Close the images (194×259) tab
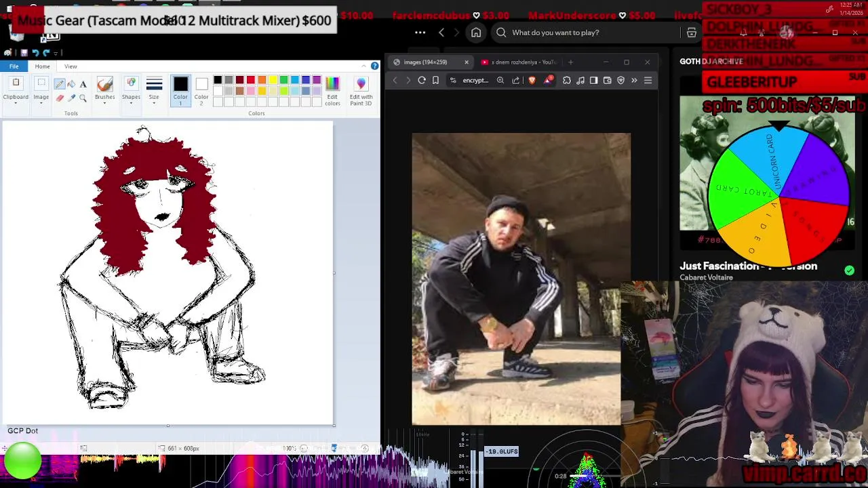Screen dimensions: 868x488 pos(467,62)
